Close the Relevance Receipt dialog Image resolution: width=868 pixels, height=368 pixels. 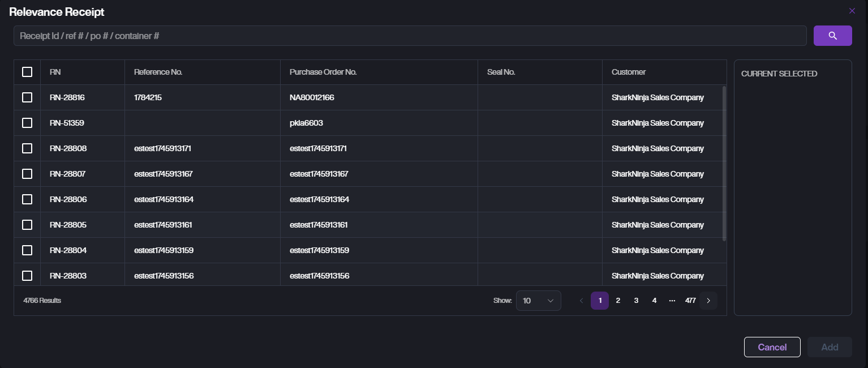852,11
